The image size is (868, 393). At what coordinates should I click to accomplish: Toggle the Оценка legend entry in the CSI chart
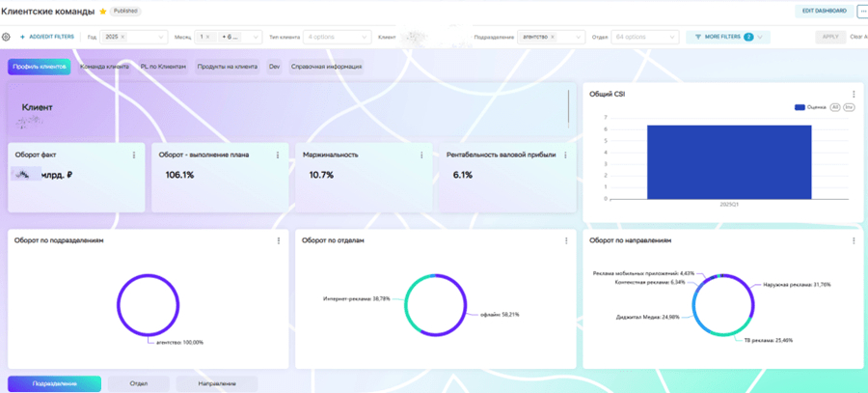[810, 107]
